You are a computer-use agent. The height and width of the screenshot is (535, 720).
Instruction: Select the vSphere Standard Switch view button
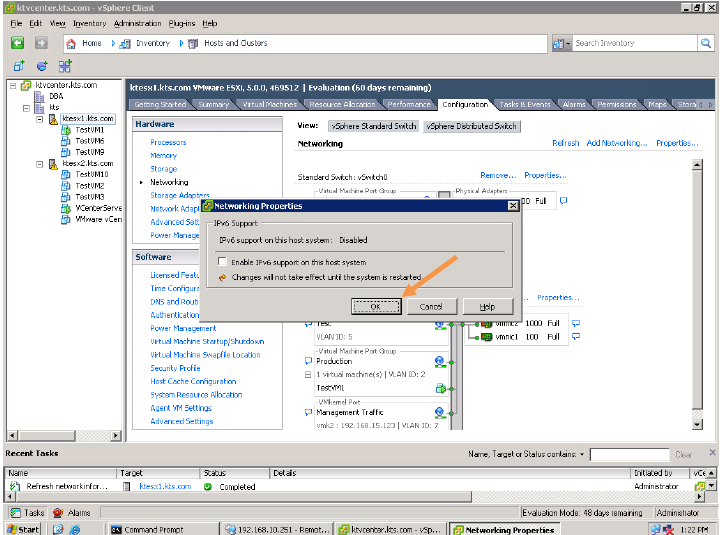pyautogui.click(x=373, y=126)
